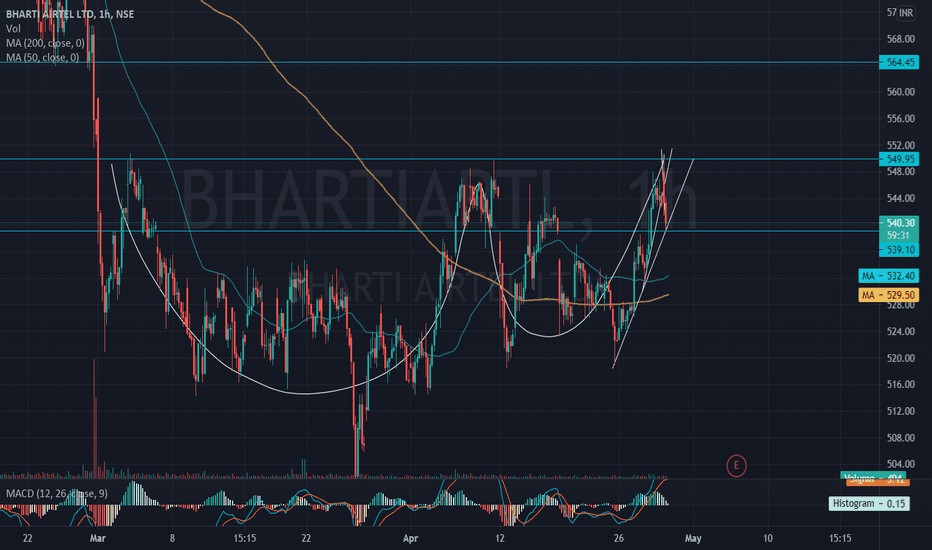
Task: Click the red earnings E marker
Action: pyautogui.click(x=736, y=466)
